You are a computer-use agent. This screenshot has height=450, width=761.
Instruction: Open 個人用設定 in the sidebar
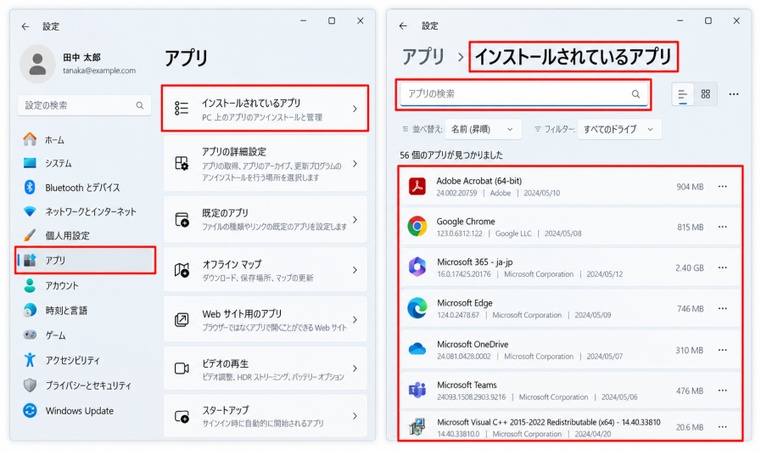point(85,235)
